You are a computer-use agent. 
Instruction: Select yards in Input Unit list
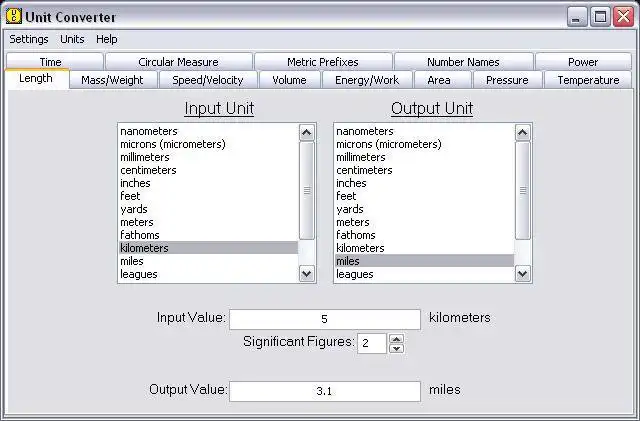point(208,209)
